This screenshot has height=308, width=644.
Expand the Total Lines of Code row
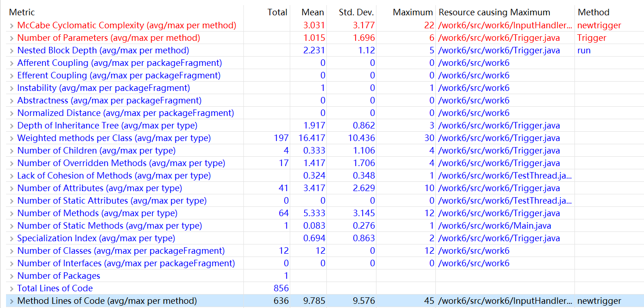pyautogui.click(x=12, y=289)
